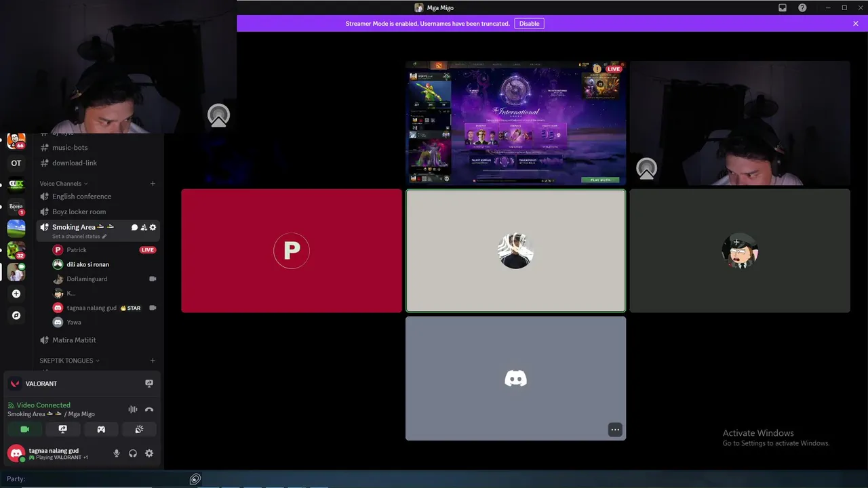Screen dimensions: 868x488
Task: Mute the microphone
Action: click(117, 453)
